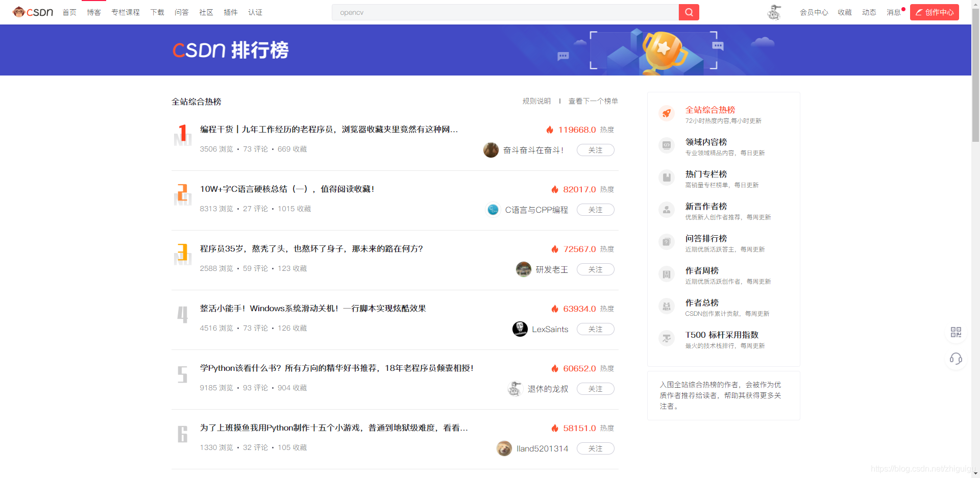Select 作者周榜 in the sidebar
Screen dimensions: 980x478
(x=702, y=270)
